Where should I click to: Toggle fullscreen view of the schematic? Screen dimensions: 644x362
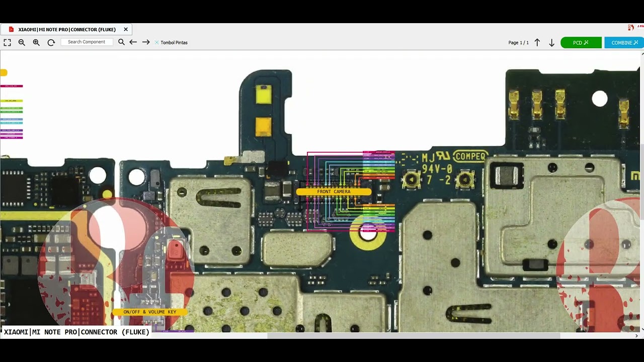tap(7, 43)
